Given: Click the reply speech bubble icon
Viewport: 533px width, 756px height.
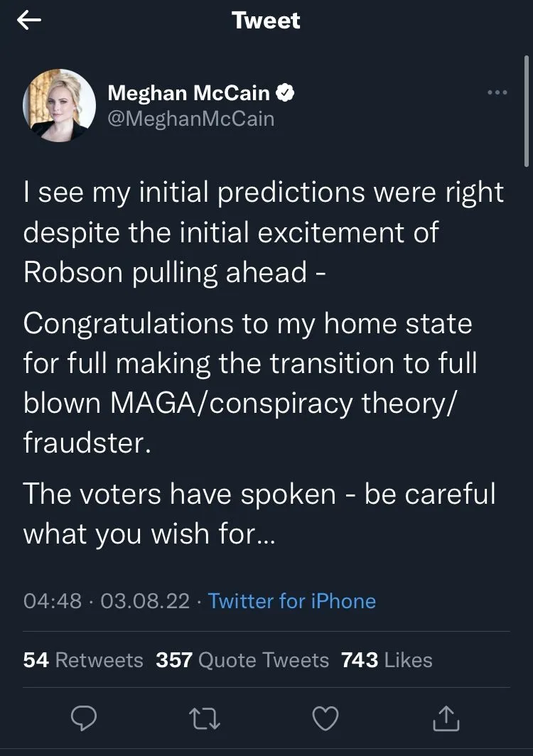Looking at the screenshot, I should click(x=84, y=718).
